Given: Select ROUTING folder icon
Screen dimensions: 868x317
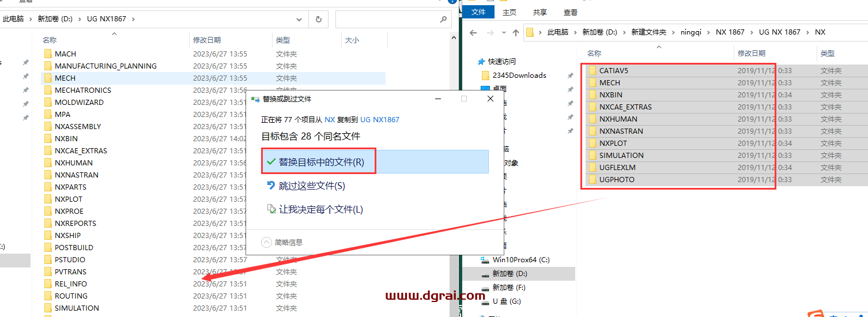Looking at the screenshot, I should pyautogui.click(x=48, y=296).
